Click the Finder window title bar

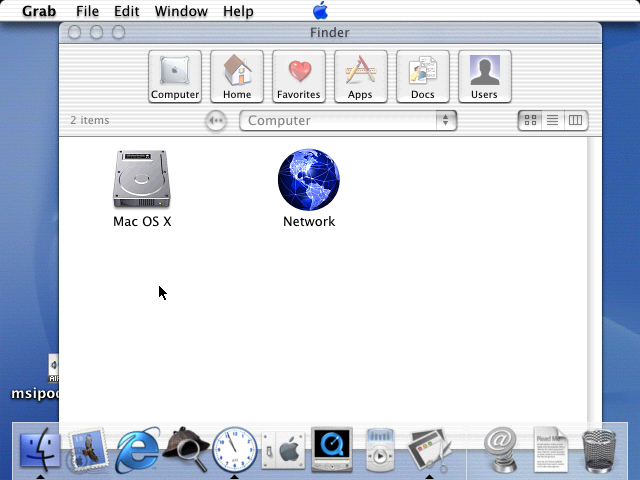(330, 32)
